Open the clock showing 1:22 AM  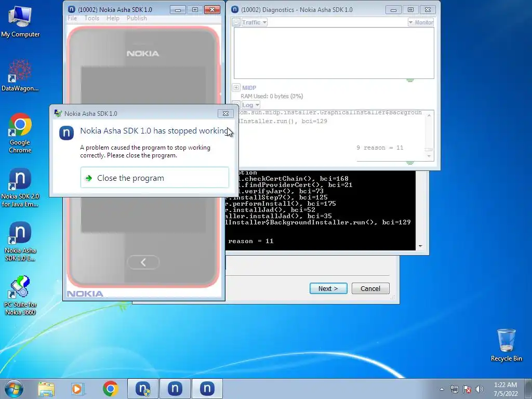tap(506, 385)
